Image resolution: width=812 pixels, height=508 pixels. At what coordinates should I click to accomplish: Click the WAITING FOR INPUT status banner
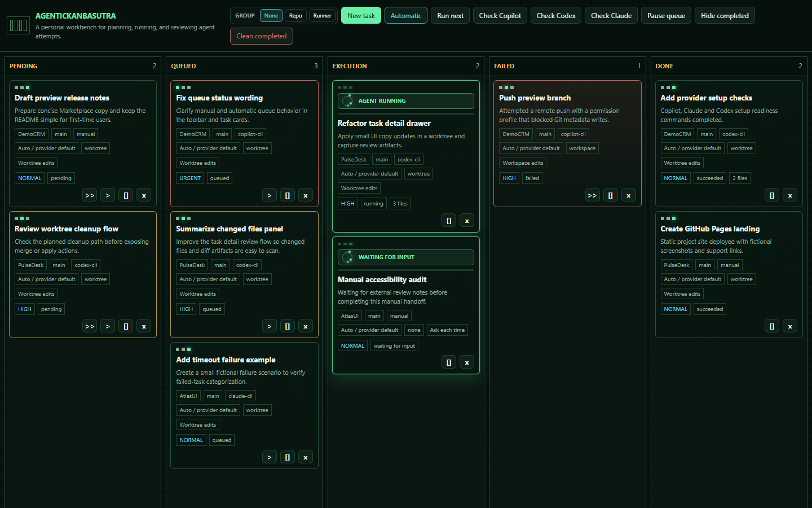[x=406, y=257]
